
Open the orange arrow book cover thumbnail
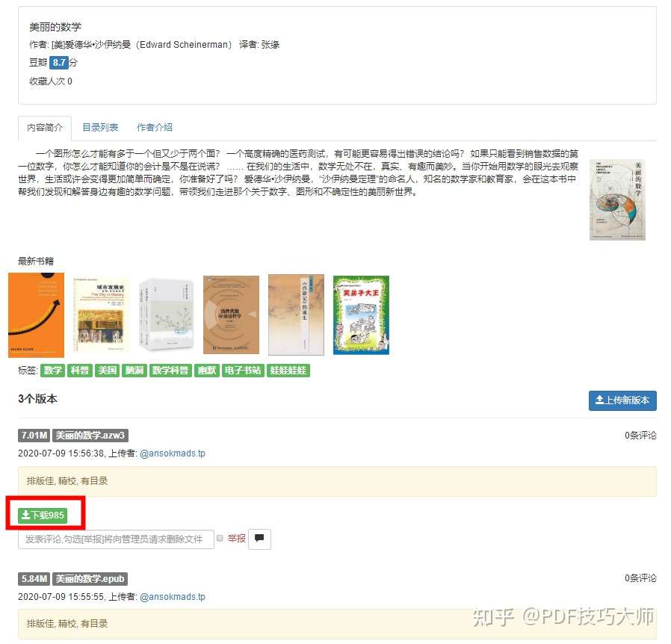(x=37, y=315)
